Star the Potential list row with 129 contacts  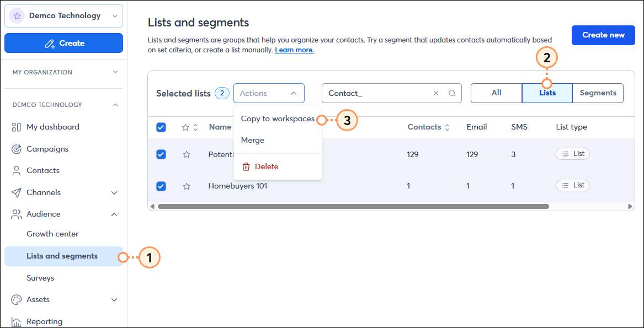coord(187,154)
